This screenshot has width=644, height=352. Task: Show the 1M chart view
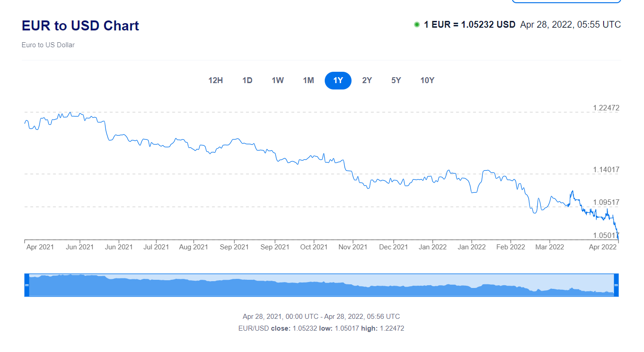(x=309, y=80)
